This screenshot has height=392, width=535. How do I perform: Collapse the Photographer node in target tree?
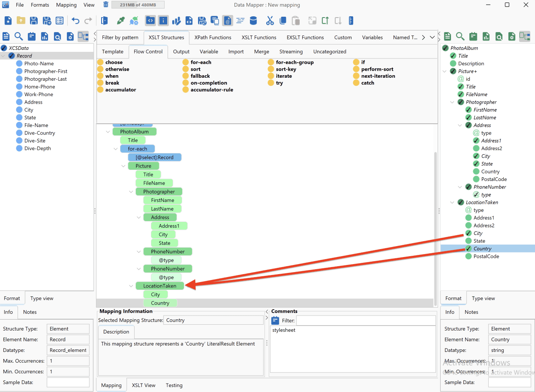tap(453, 102)
